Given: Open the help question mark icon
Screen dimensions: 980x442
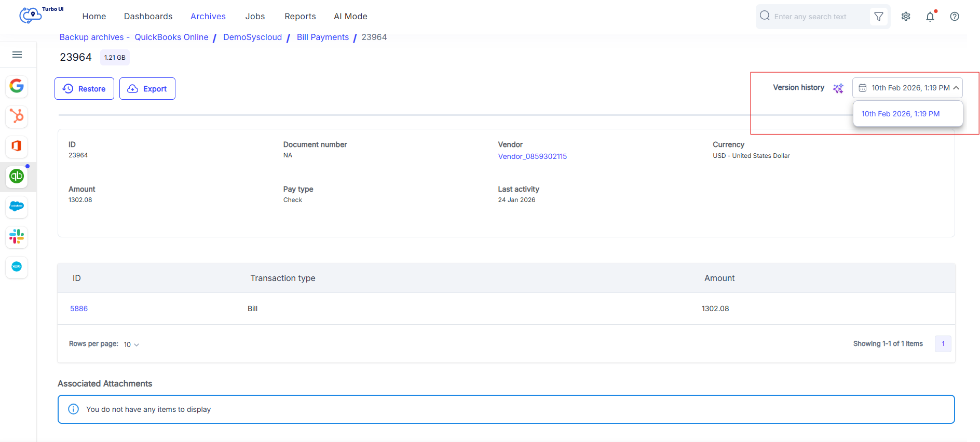Looking at the screenshot, I should point(955,17).
